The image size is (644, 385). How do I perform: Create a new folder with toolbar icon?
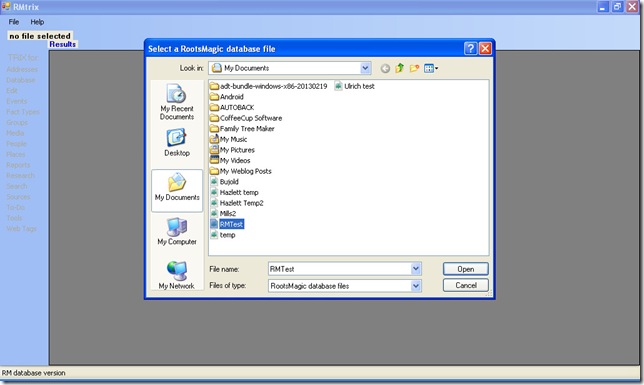click(414, 68)
